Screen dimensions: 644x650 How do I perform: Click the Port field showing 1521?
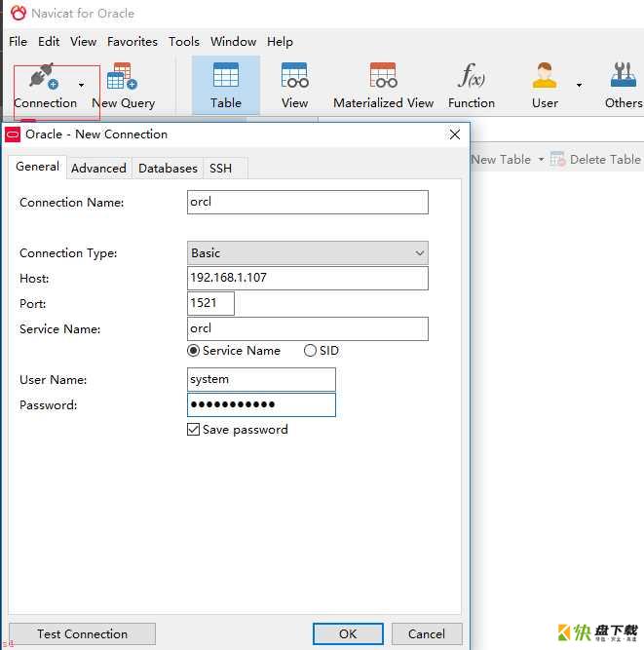(x=210, y=303)
